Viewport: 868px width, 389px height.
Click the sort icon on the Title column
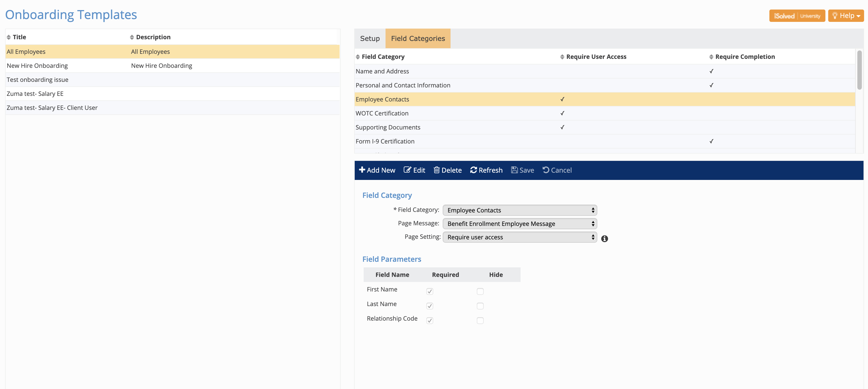coord(9,37)
